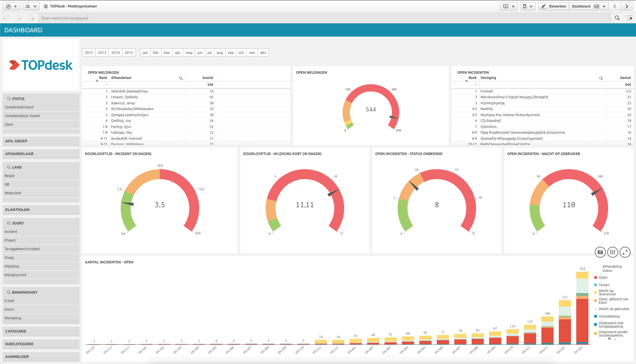The image size is (636, 364).
Task: Open the chart exploration menu
Action: point(613,252)
